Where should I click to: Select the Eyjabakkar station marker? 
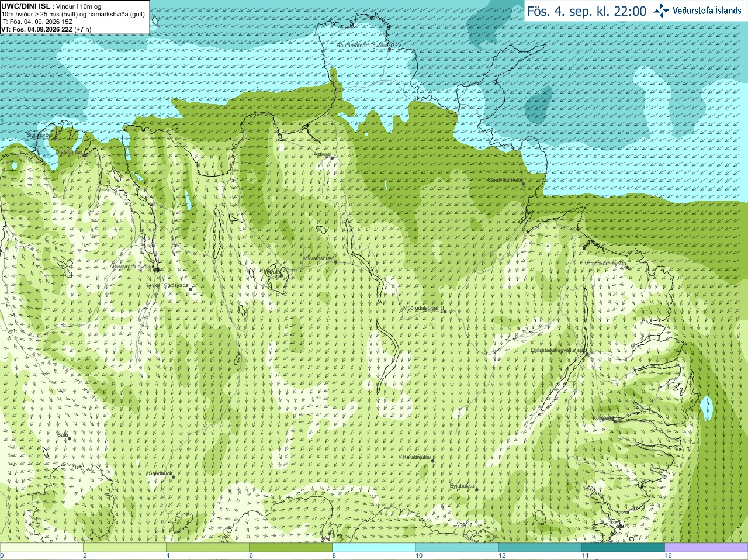[x=477, y=489]
